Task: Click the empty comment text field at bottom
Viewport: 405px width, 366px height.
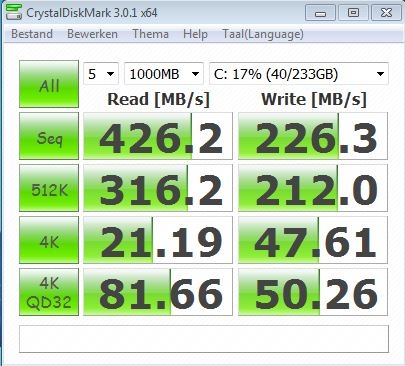Action: (x=204, y=339)
